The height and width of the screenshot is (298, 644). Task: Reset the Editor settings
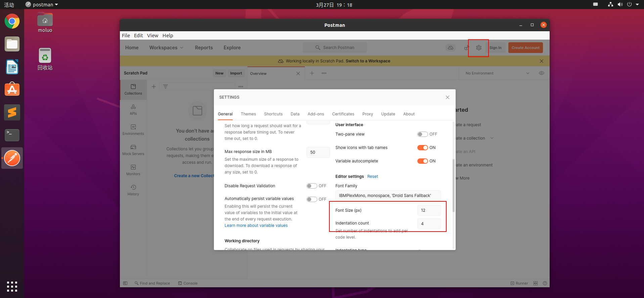(x=373, y=177)
